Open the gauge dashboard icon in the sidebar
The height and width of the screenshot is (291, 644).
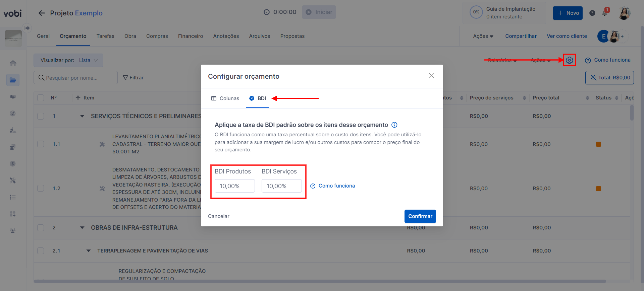coord(13,114)
